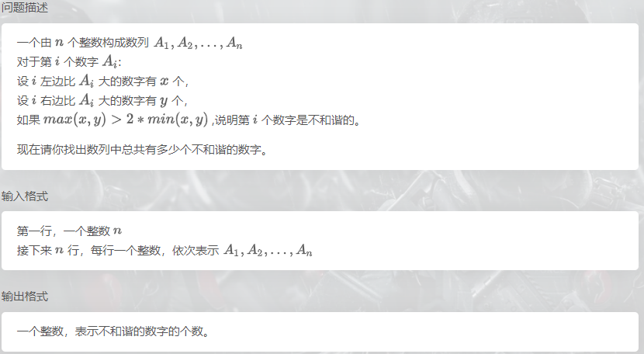Click the 输出格式 section heading

(x=25, y=296)
